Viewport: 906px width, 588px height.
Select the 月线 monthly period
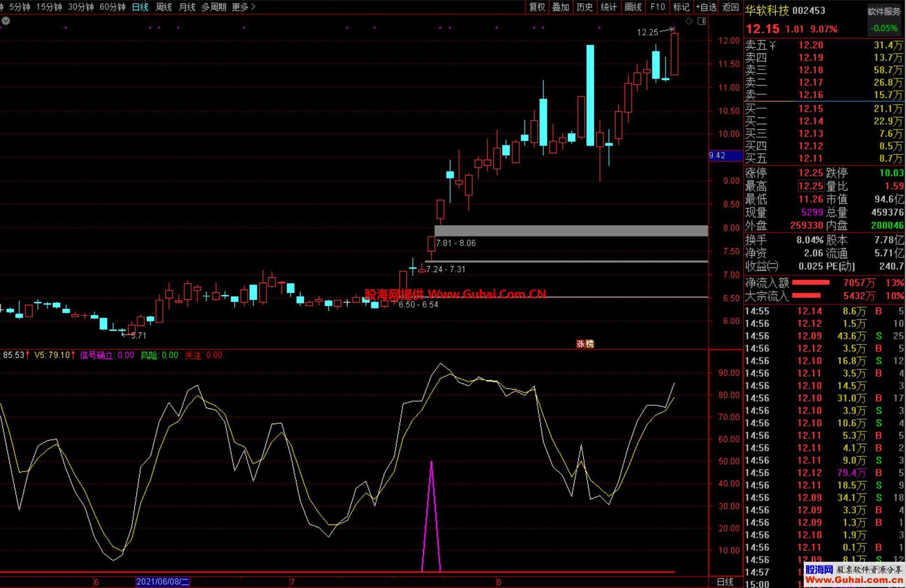click(187, 7)
